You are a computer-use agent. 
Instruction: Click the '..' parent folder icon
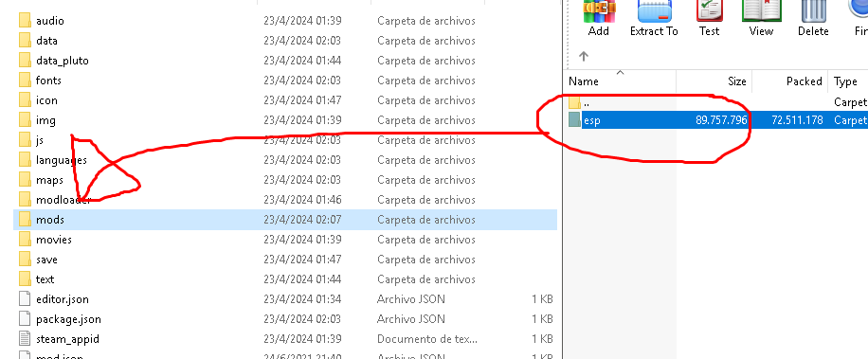[574, 102]
